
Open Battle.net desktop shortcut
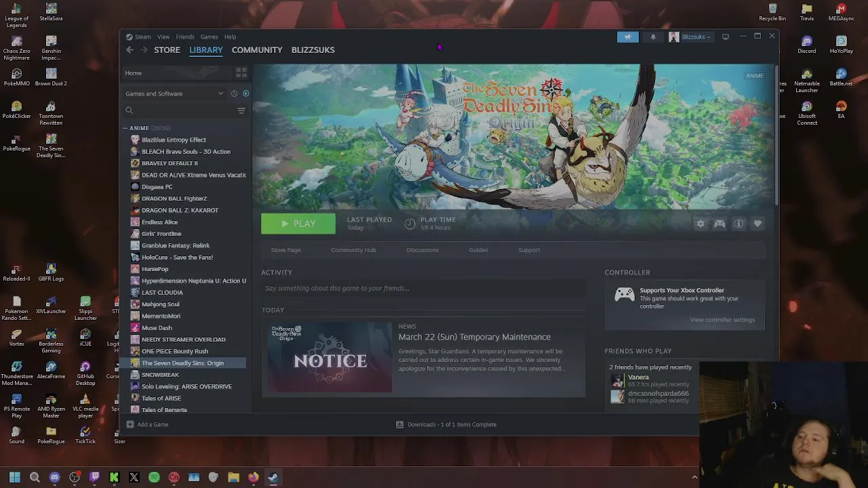841,77
